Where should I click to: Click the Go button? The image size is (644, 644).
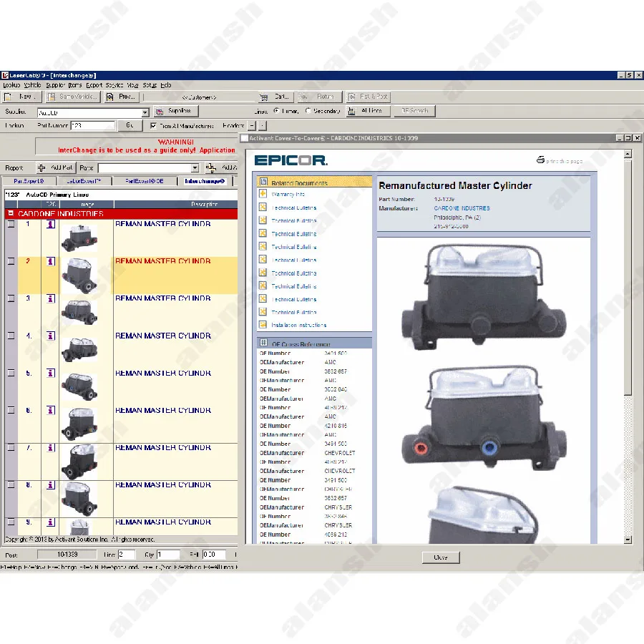click(x=130, y=125)
